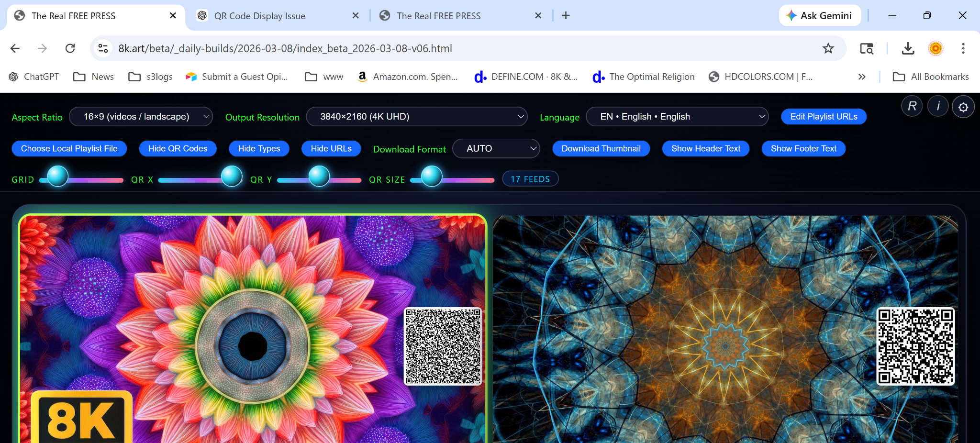Click the Chrome profile avatar
The height and width of the screenshot is (443, 980).
(x=935, y=48)
